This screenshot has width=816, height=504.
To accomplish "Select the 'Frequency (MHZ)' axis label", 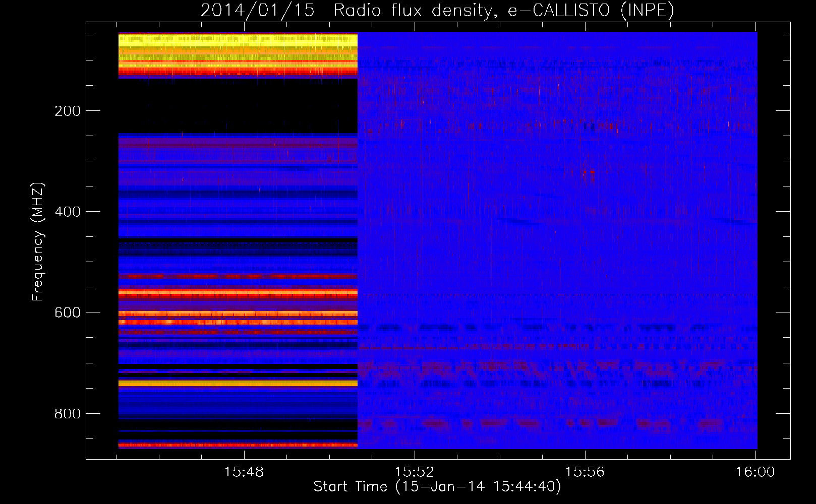I will (38, 242).
